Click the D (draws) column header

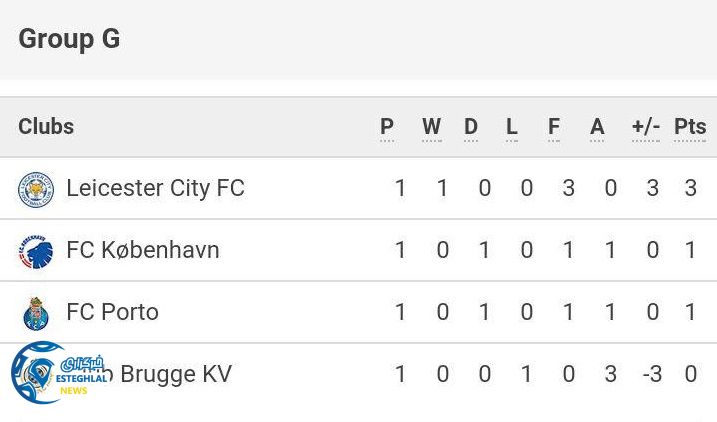click(x=471, y=127)
